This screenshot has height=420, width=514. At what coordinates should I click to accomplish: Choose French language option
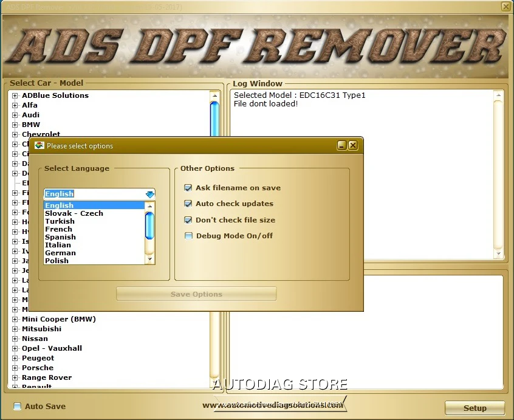coord(94,229)
